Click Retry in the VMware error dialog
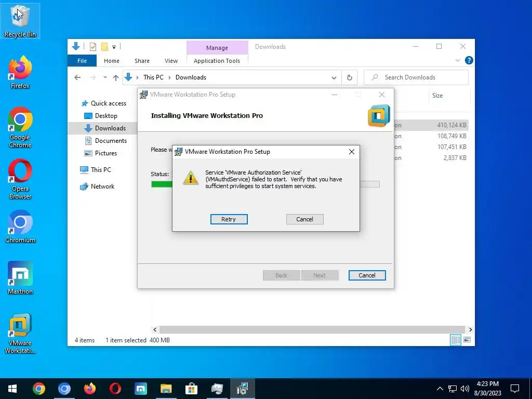This screenshot has width=532, height=399. click(x=229, y=219)
